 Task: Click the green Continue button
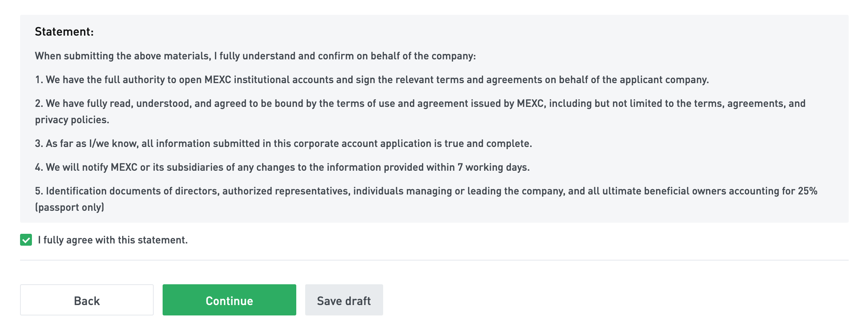point(229,300)
